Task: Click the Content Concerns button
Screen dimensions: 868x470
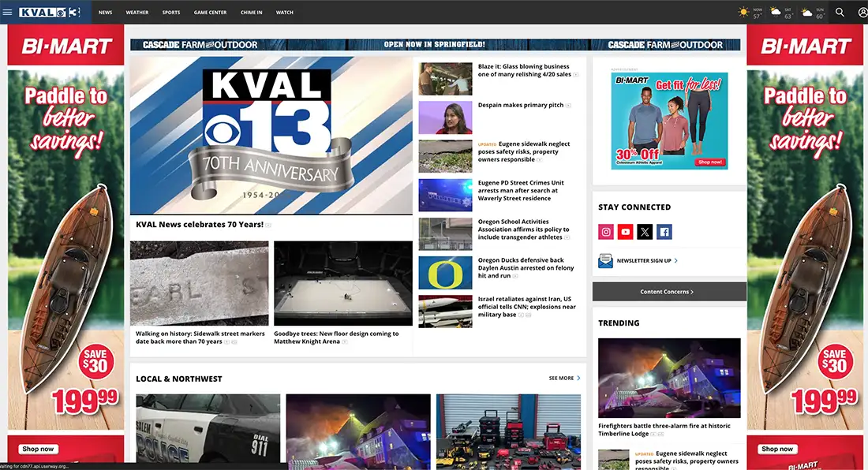Action: pos(668,292)
